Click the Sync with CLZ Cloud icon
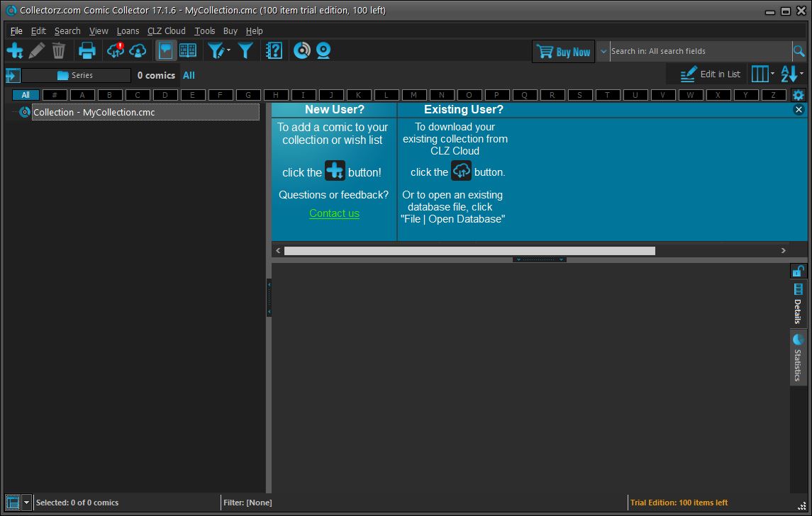812x516 pixels. point(115,50)
